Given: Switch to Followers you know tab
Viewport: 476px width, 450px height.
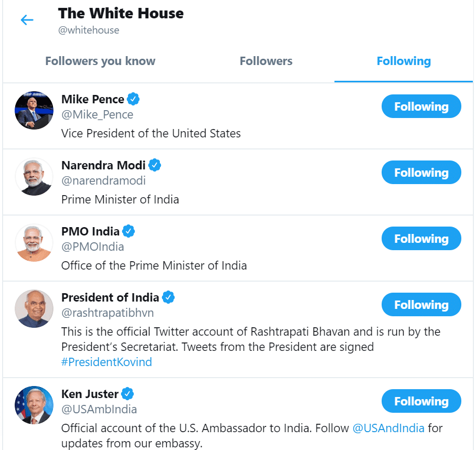Looking at the screenshot, I should click(100, 61).
